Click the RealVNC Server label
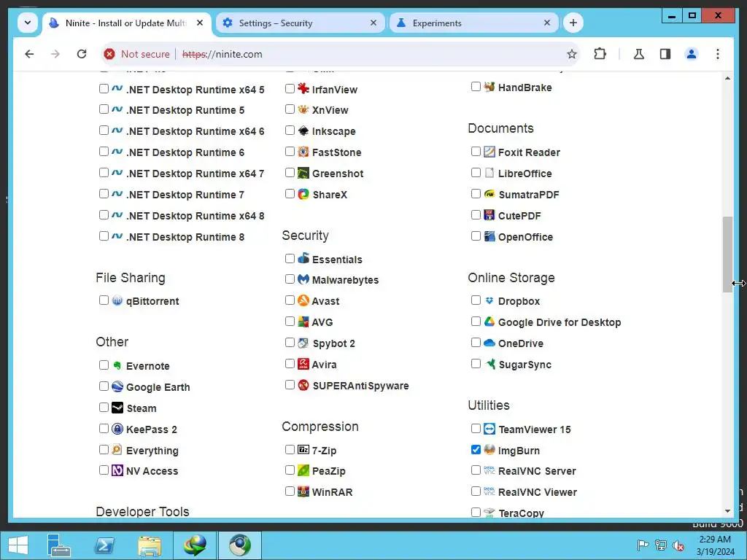The width and height of the screenshot is (747, 560). coord(537,471)
